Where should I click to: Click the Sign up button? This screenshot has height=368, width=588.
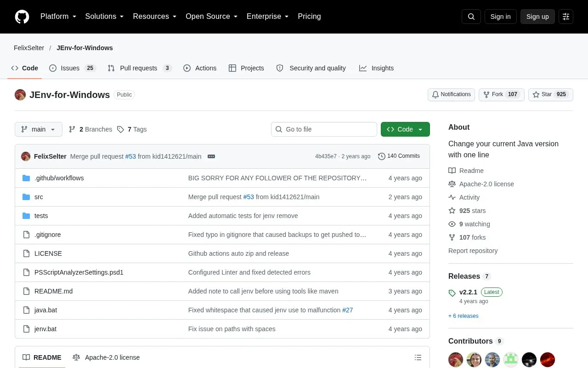coord(537,17)
